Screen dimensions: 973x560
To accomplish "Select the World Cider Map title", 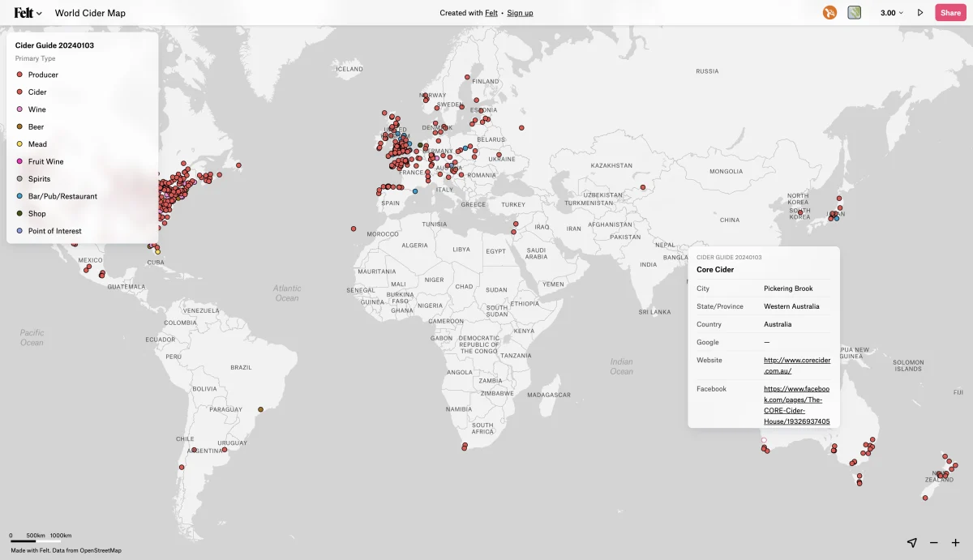I will tap(90, 13).
